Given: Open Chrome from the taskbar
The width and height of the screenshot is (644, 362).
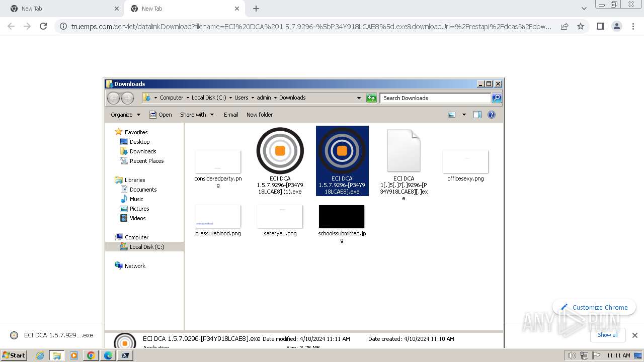Looking at the screenshot, I should coord(91,355).
